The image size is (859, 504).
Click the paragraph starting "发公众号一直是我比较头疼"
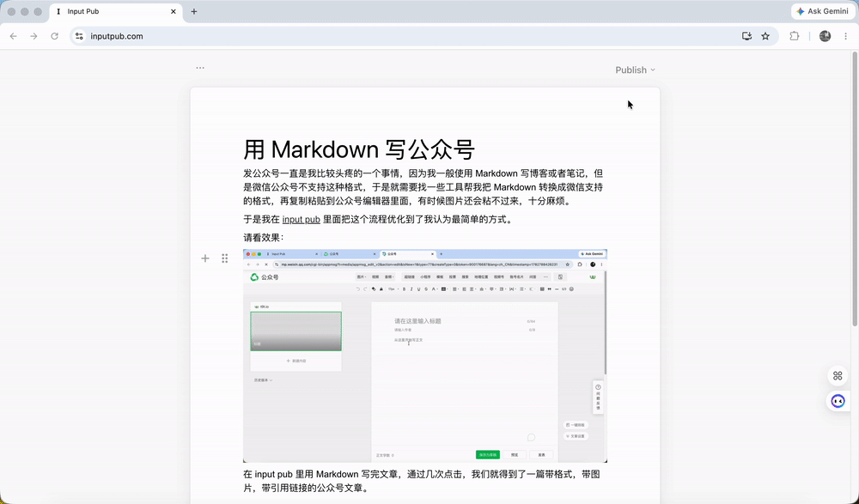pos(423,187)
